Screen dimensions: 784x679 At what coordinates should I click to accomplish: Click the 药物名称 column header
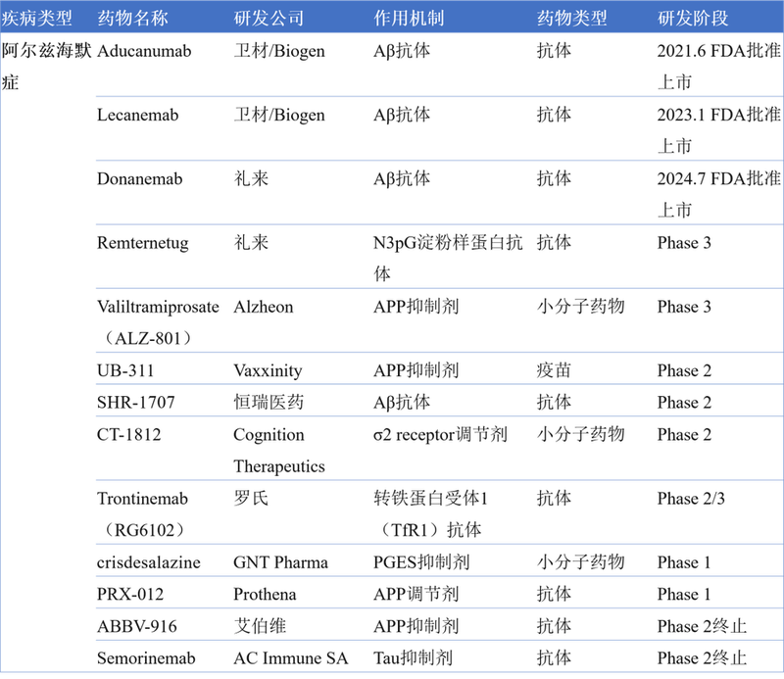click(x=132, y=18)
